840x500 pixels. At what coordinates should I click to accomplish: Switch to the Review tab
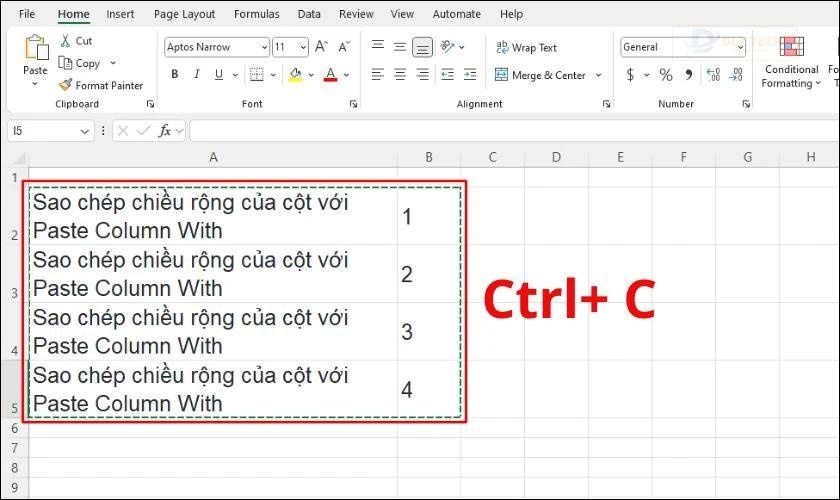[x=356, y=14]
